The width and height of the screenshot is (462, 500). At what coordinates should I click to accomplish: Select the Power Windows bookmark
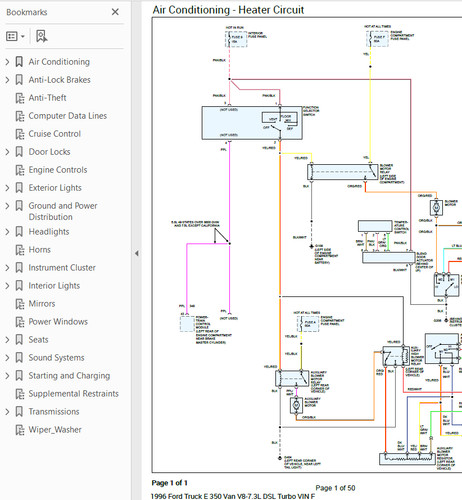pyautogui.click(x=58, y=322)
